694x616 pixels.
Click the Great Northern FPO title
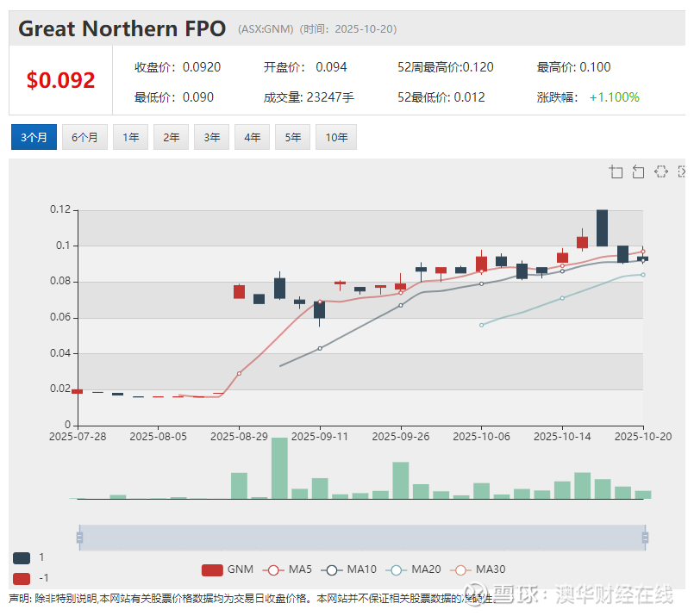click(x=122, y=28)
